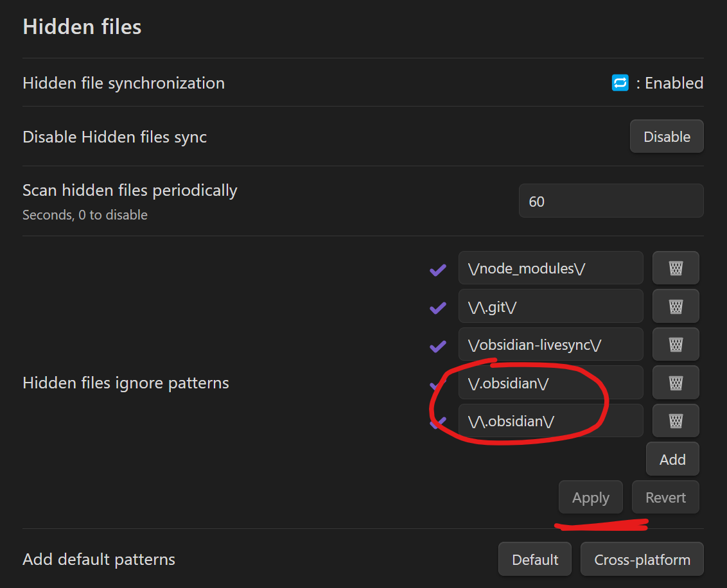Viewport: 727px width, 588px height.
Task: Apply the ignore pattern changes
Action: point(590,498)
